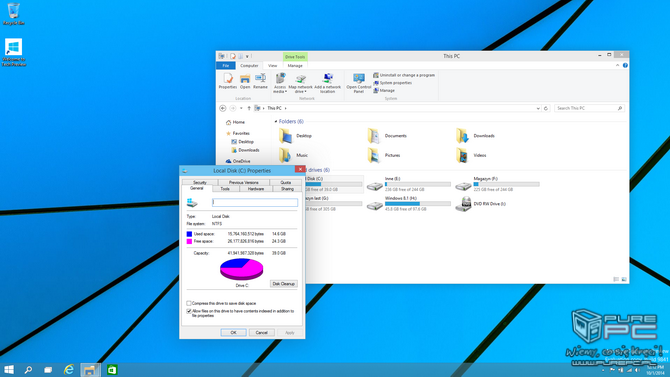Open the Properties ribbon icon
This screenshot has height=377, width=670.
tap(227, 81)
